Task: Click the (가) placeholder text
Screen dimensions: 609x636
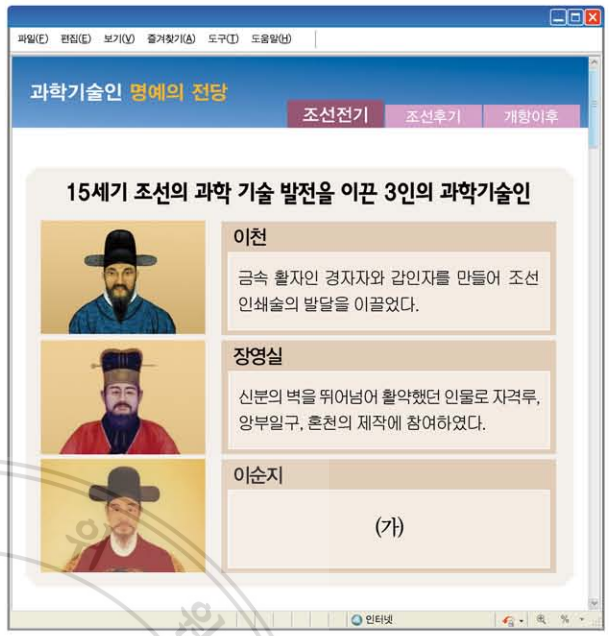Action: tap(389, 527)
